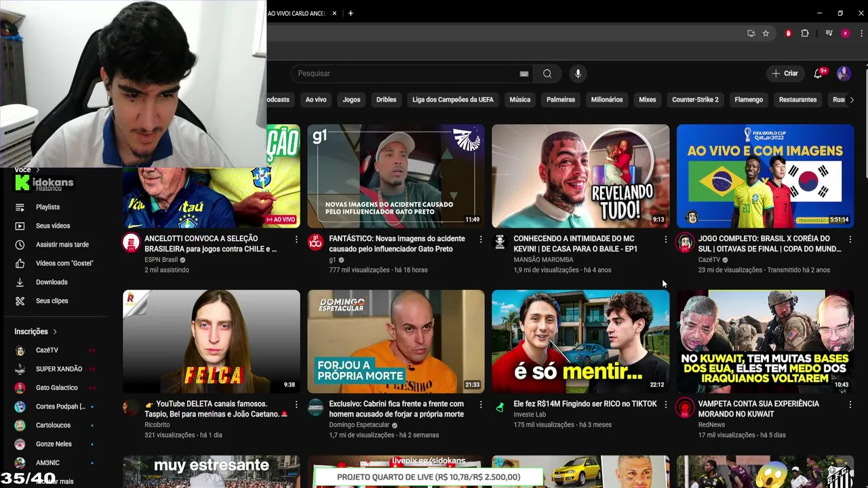Select the Ao vivo filter chip
The height and width of the screenshot is (488, 868).
pyautogui.click(x=316, y=100)
